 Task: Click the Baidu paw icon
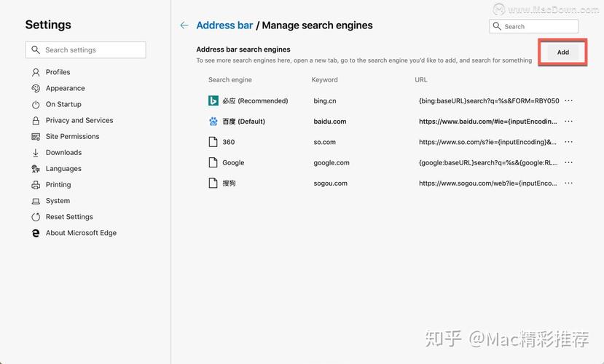(213, 122)
